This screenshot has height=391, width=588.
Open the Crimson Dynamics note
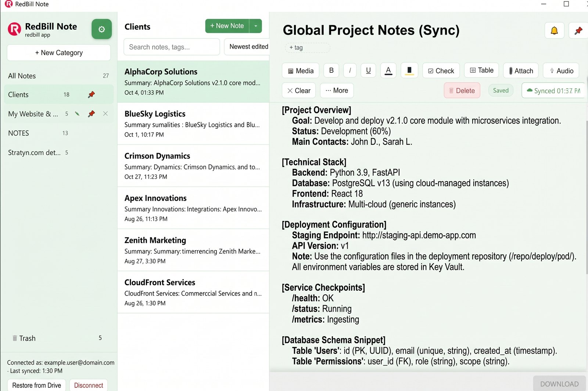193,166
